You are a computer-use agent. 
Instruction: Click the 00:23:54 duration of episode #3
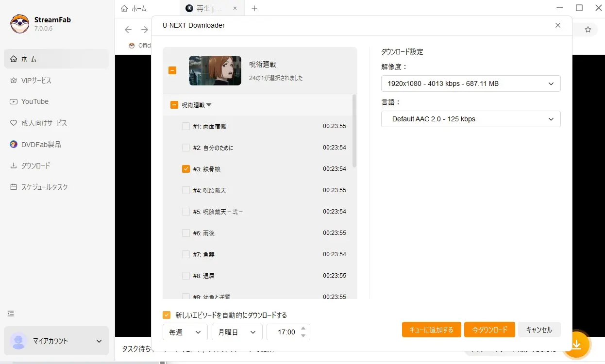[335, 169]
